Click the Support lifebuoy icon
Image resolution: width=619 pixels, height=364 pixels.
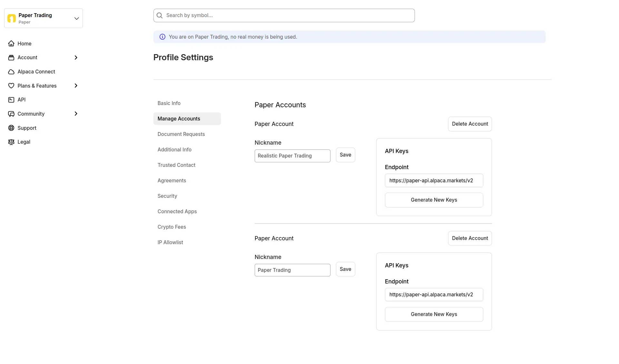click(x=11, y=128)
